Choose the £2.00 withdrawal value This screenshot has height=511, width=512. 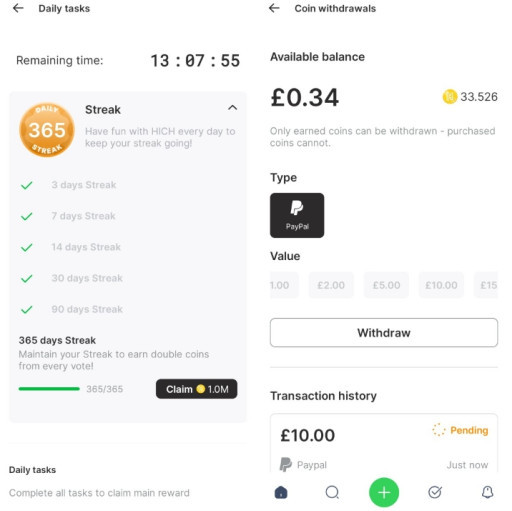(331, 285)
